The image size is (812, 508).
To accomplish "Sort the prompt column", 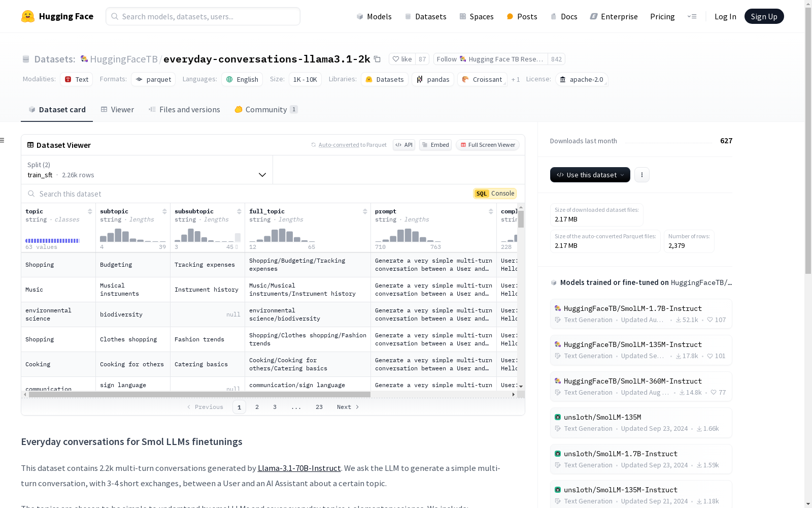I will [x=491, y=211].
